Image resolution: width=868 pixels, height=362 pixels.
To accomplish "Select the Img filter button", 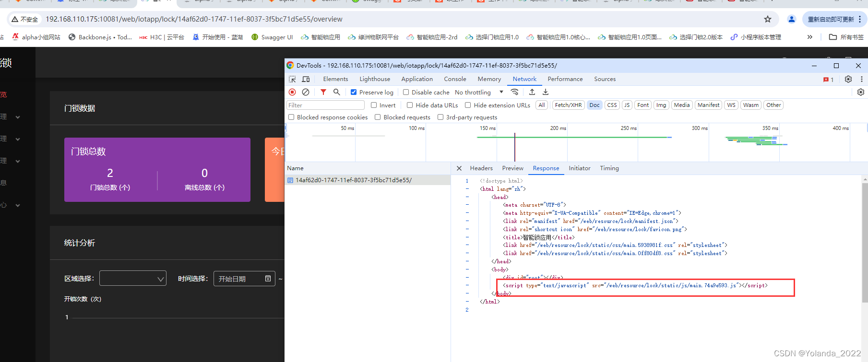I will tap(661, 105).
